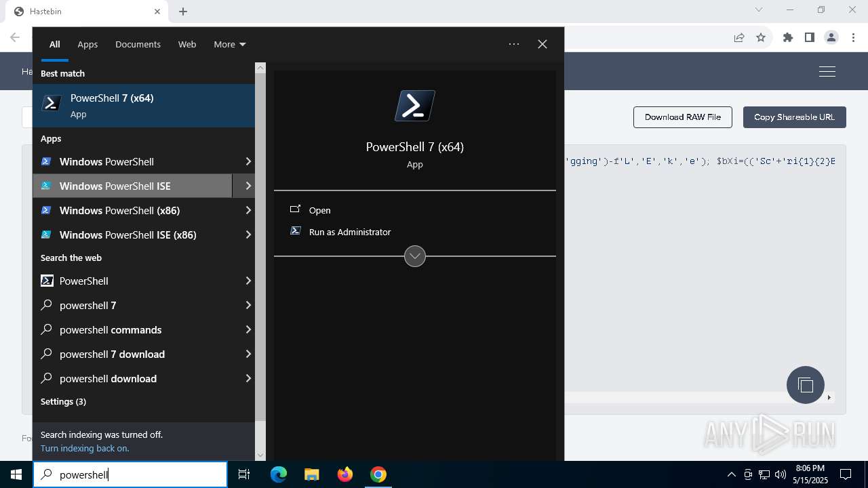The width and height of the screenshot is (868, 488).
Task: Switch to the Apps search tab
Action: tap(87, 44)
